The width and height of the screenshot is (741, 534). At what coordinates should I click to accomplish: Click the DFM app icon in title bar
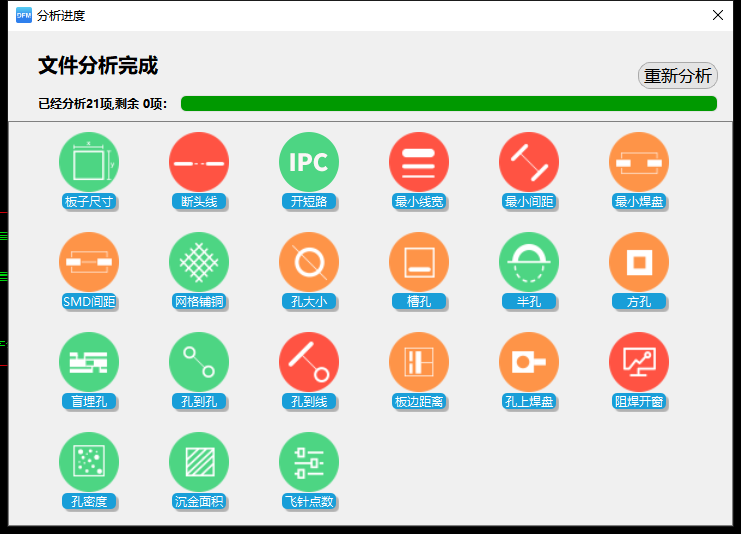(24, 15)
